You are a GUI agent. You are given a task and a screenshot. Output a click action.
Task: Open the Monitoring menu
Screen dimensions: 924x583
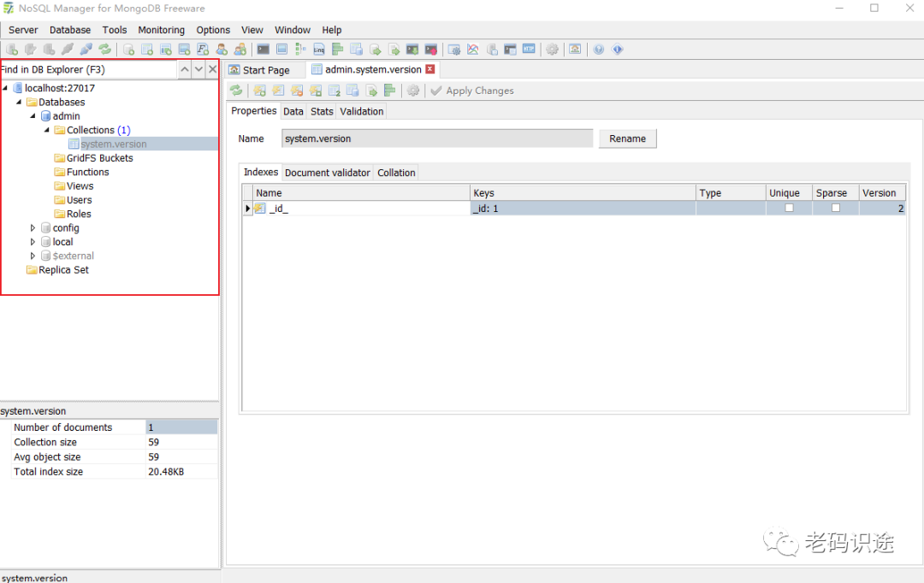pos(161,30)
